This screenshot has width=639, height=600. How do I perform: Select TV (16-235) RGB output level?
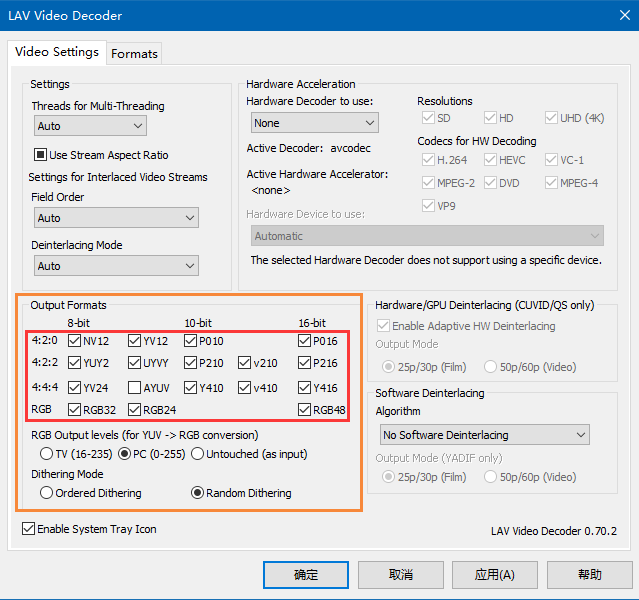(x=47, y=454)
